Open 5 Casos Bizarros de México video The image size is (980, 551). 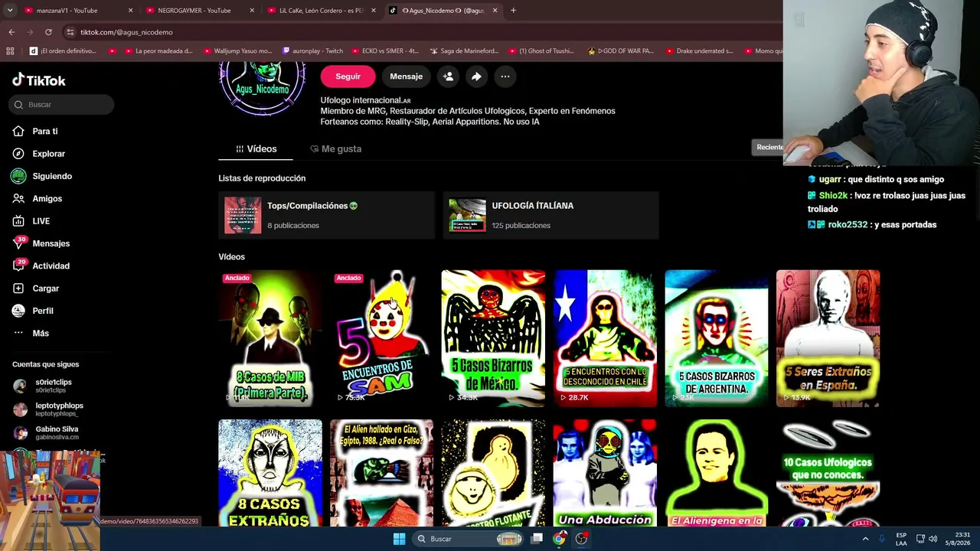pyautogui.click(x=493, y=338)
